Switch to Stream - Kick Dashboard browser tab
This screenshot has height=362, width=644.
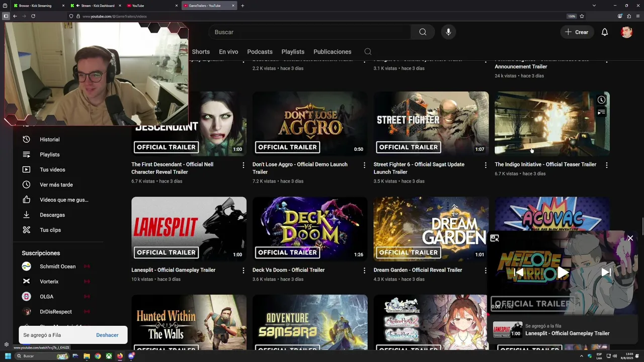click(x=97, y=6)
